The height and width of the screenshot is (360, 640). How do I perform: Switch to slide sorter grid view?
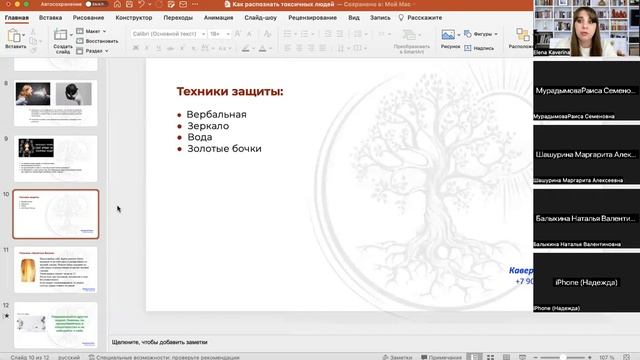click(x=490, y=357)
